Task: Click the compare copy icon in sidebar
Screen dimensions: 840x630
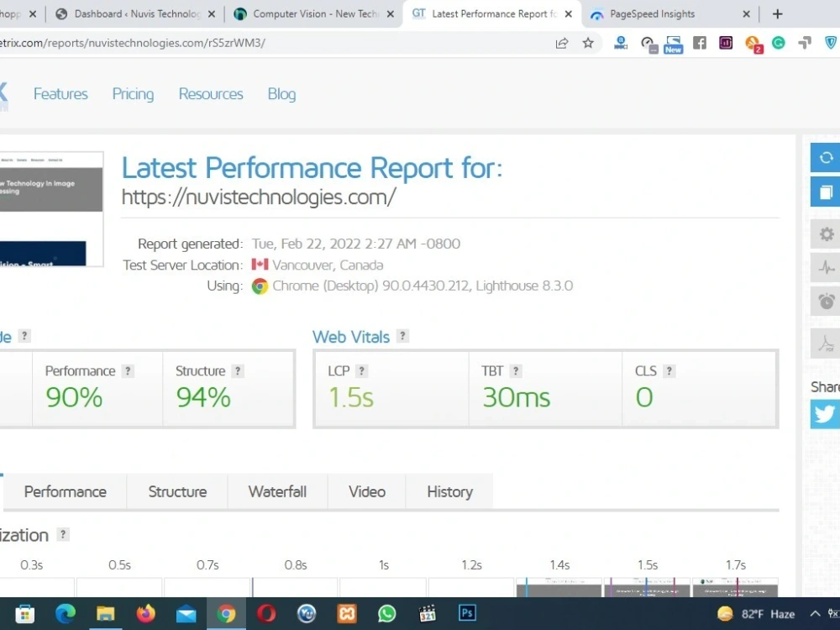Action: click(x=826, y=192)
